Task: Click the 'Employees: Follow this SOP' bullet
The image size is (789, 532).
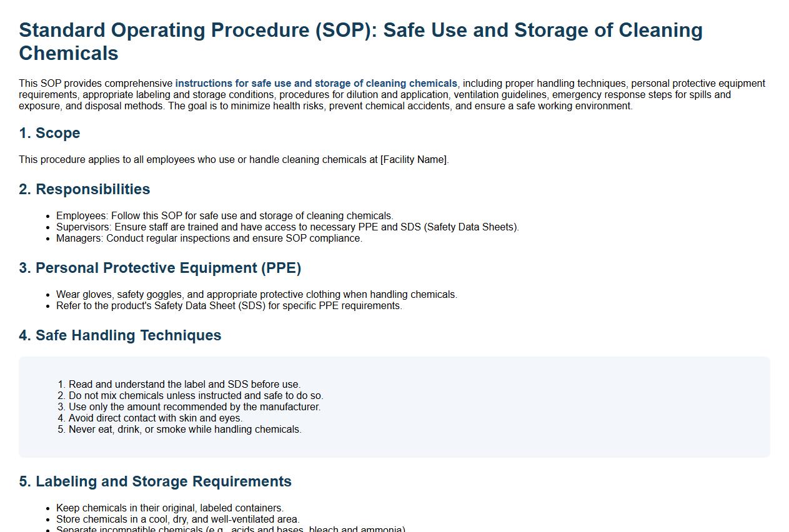Action: [x=224, y=216]
